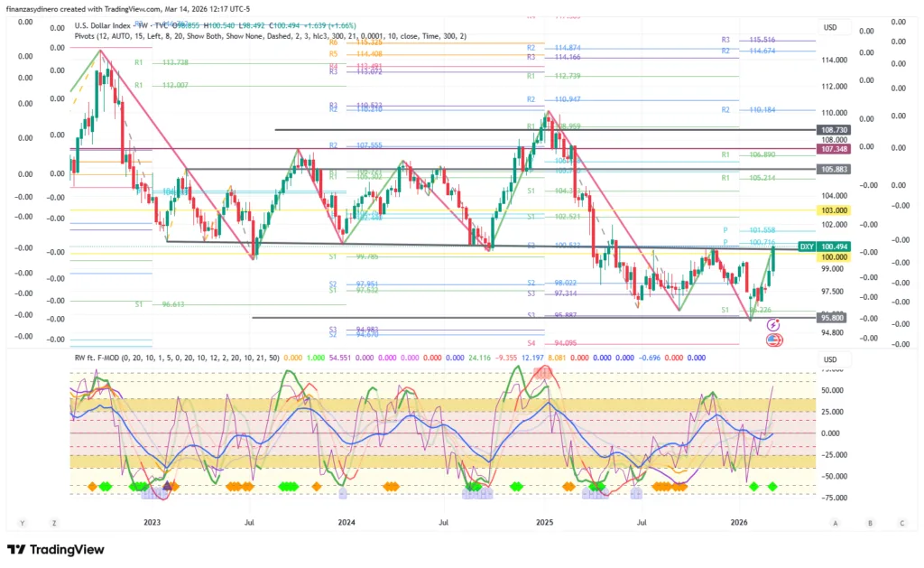The height and width of the screenshot is (568, 924).
Task: Click the circled A marker on time axis
Action: coord(836,523)
